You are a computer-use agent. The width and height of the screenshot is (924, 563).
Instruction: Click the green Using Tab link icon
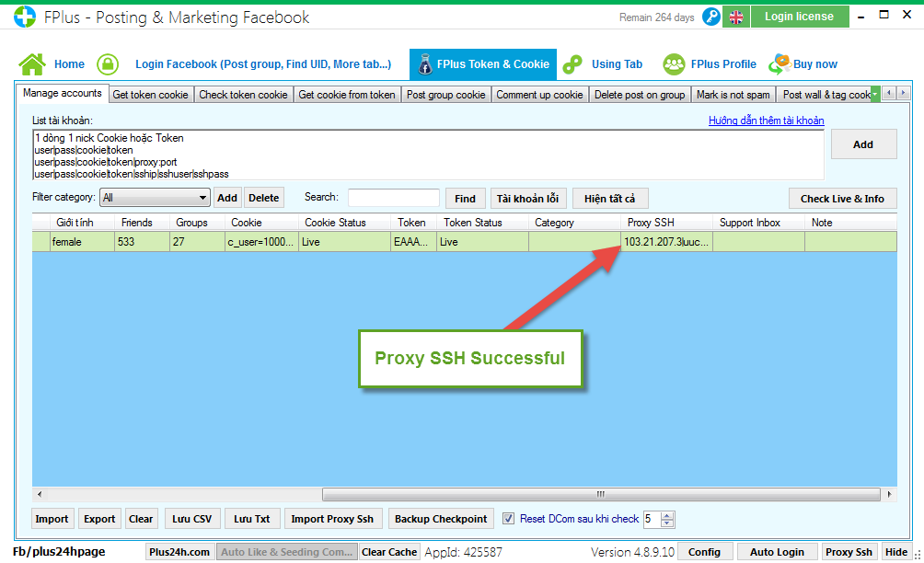[x=572, y=64]
